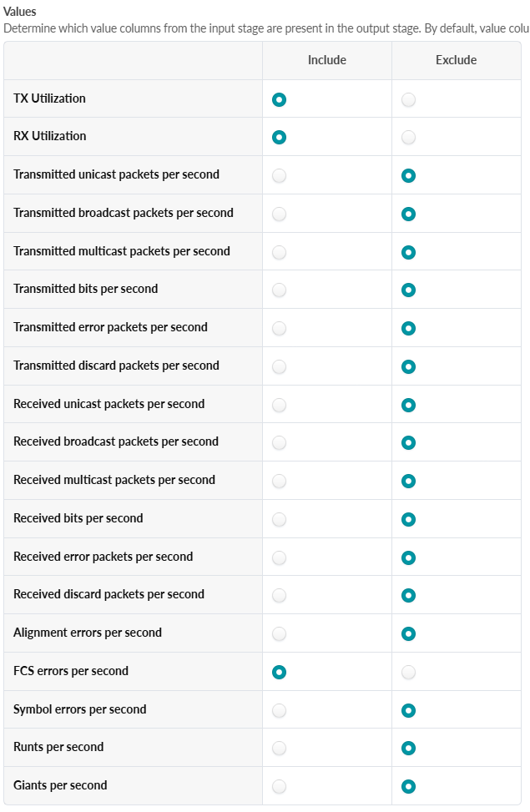Include Received multicast packets per second
The width and height of the screenshot is (530, 812).
279,482
